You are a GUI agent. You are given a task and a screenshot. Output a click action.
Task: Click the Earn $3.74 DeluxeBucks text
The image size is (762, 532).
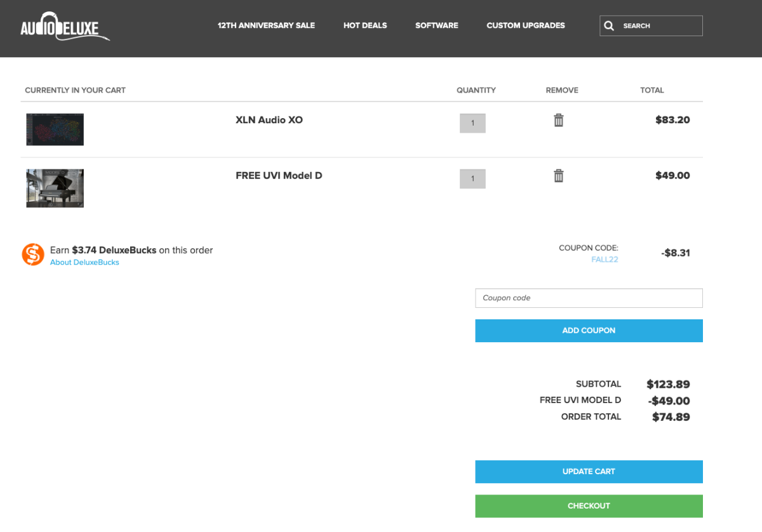point(131,250)
